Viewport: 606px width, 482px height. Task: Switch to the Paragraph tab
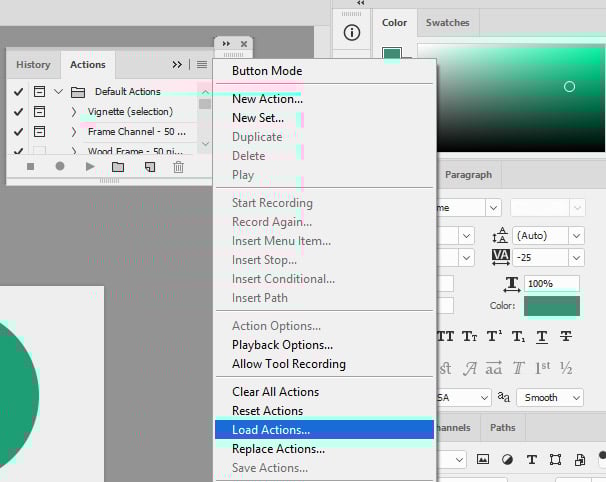click(x=468, y=175)
